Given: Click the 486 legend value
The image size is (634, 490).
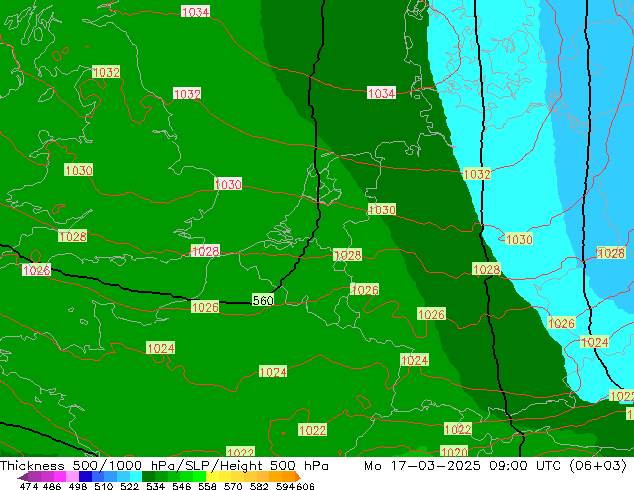Looking at the screenshot, I should point(52,486).
